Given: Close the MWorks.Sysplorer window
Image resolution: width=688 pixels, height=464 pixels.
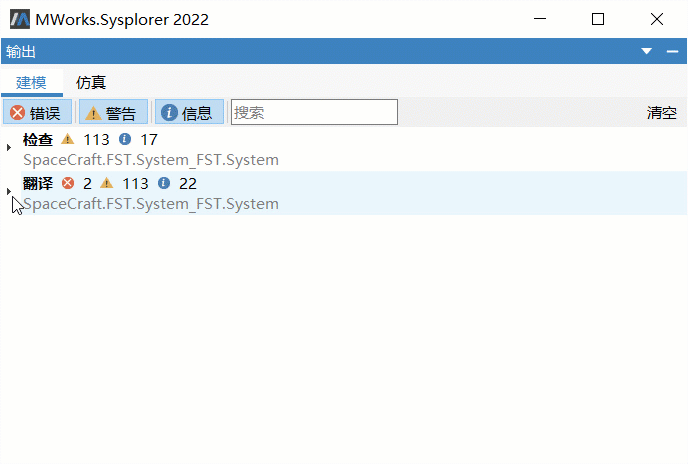Looking at the screenshot, I should pyautogui.click(x=657, y=19).
